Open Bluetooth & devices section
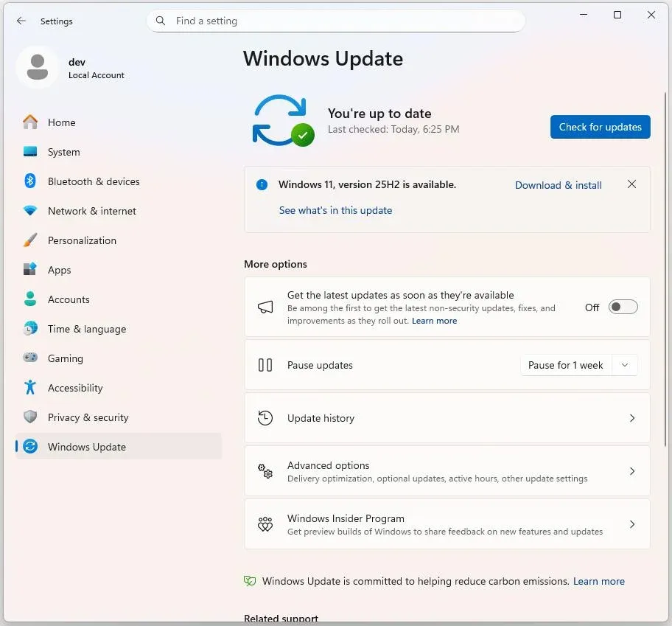Image resolution: width=672 pixels, height=626 pixels. click(119, 181)
